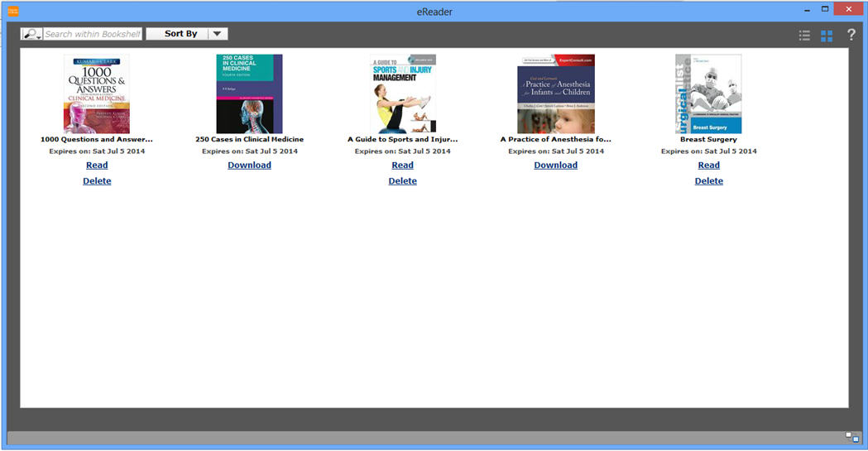This screenshot has height=451, width=868.
Task: Expand the Sort By dropdown arrow
Action: (217, 34)
